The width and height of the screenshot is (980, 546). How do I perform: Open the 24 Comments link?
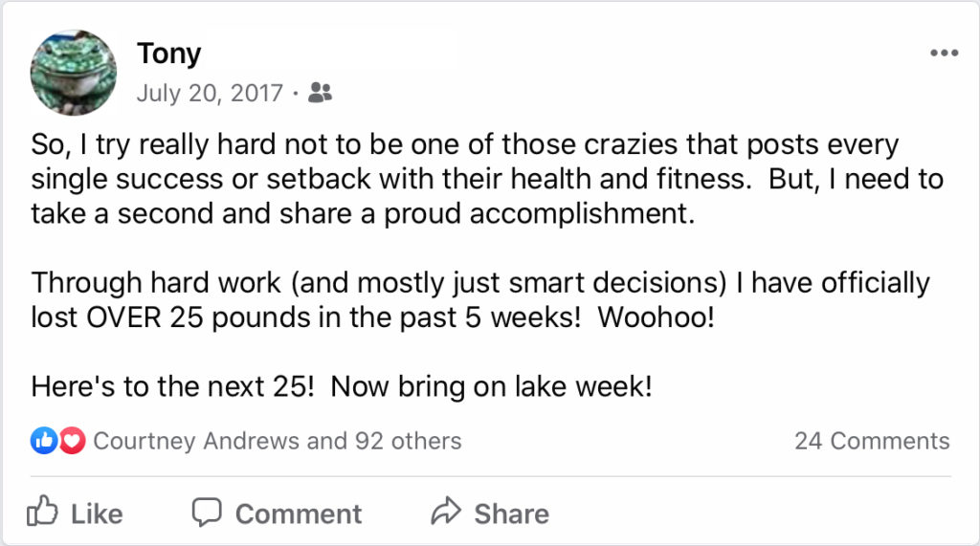coord(872,441)
